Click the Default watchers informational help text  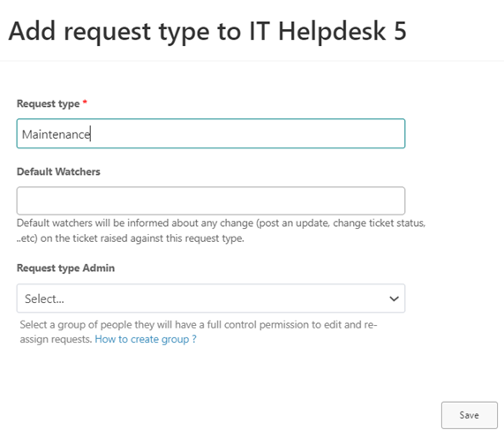pos(222,230)
